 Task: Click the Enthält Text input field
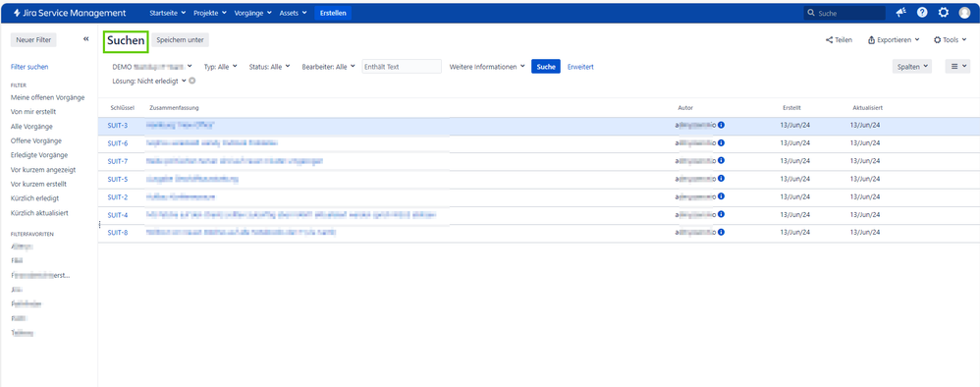[402, 66]
